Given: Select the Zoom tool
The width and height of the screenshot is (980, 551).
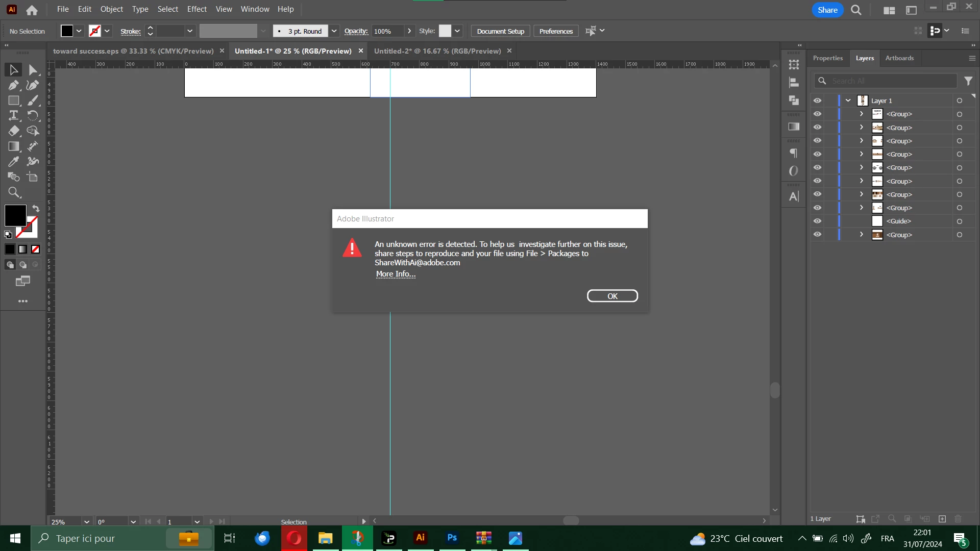Looking at the screenshot, I should tap(13, 192).
